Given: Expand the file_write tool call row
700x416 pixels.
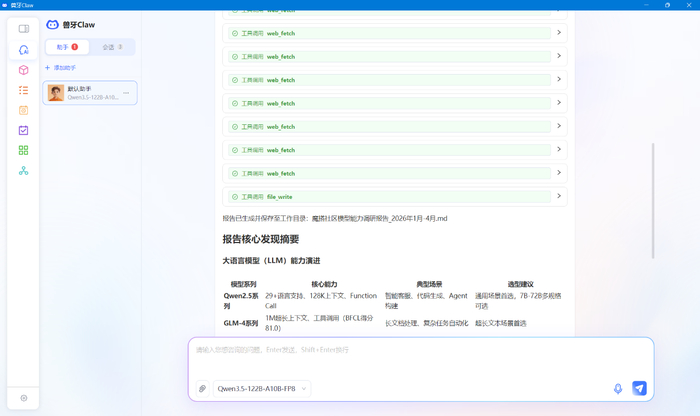Looking at the screenshot, I should (x=394, y=197).
